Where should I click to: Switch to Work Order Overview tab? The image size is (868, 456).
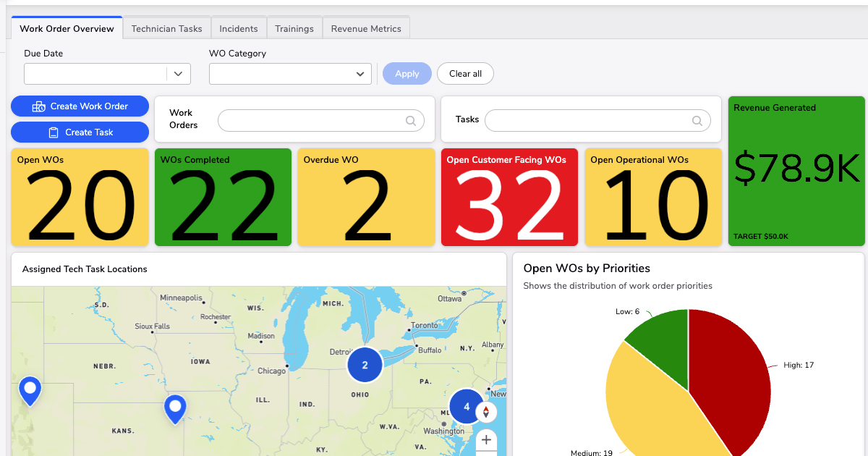[x=67, y=28]
